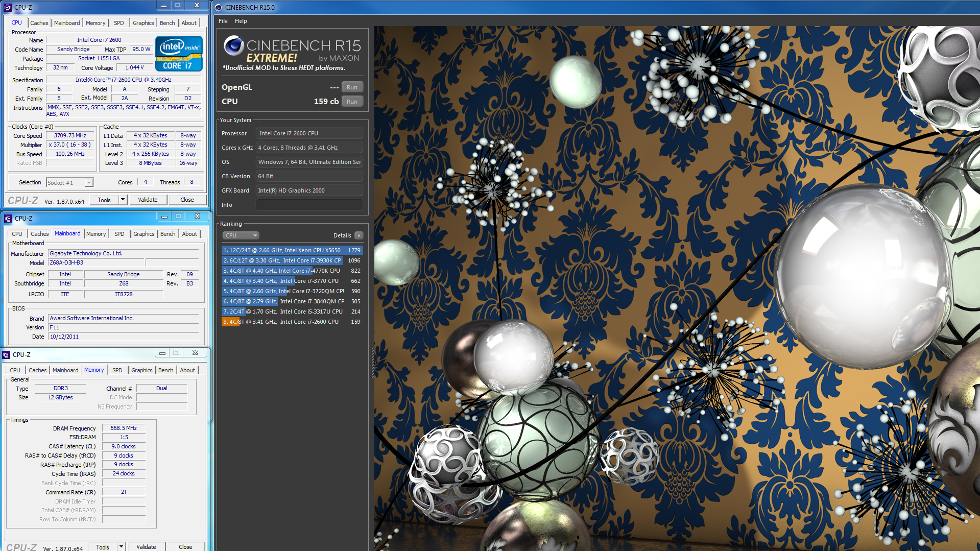Open the Cinebench Help menu

241,21
